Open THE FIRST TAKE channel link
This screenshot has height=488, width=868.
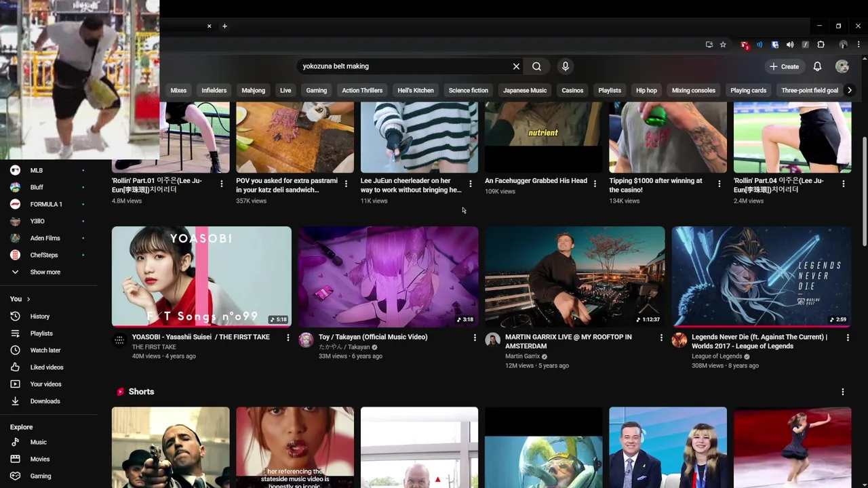click(x=154, y=347)
